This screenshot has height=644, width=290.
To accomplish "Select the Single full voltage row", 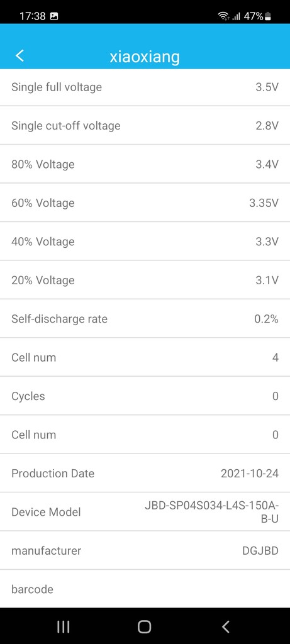I will [145, 87].
